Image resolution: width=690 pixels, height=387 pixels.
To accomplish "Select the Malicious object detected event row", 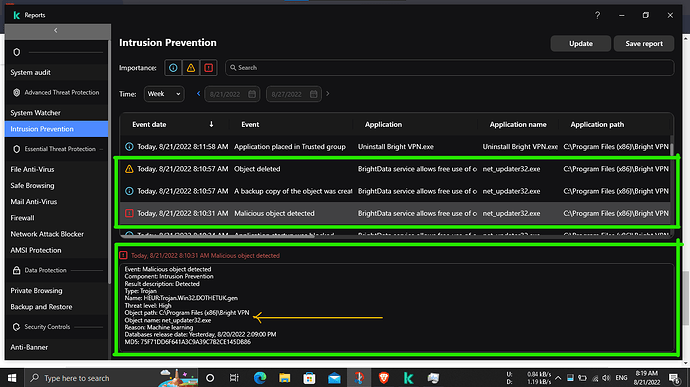I will pos(395,213).
